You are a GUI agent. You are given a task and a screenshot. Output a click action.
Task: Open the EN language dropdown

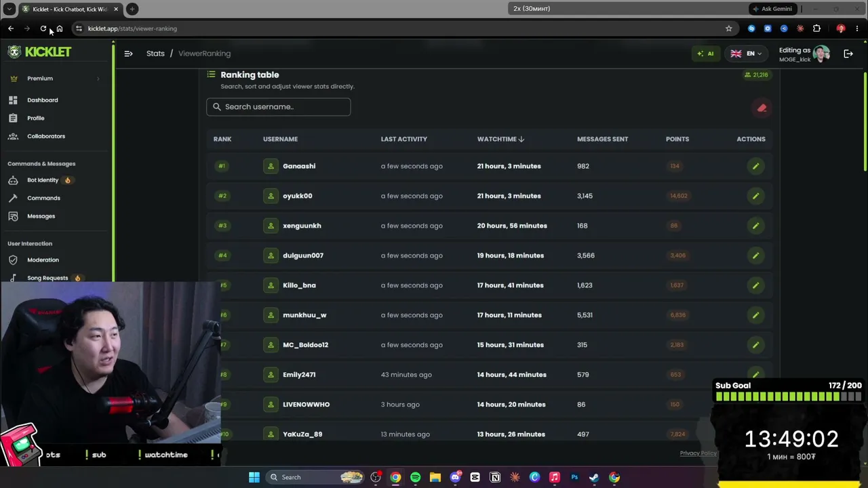click(x=745, y=54)
